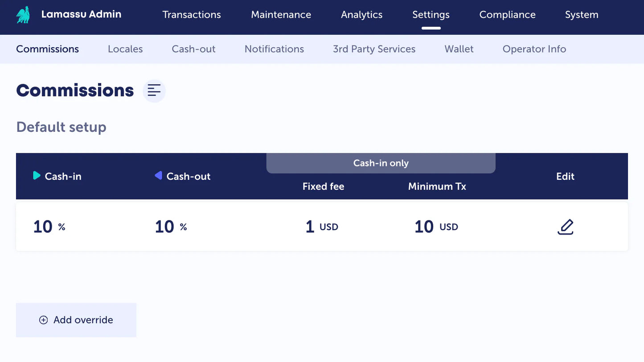
Task: Click the pencil edit icon
Action: pyautogui.click(x=565, y=227)
